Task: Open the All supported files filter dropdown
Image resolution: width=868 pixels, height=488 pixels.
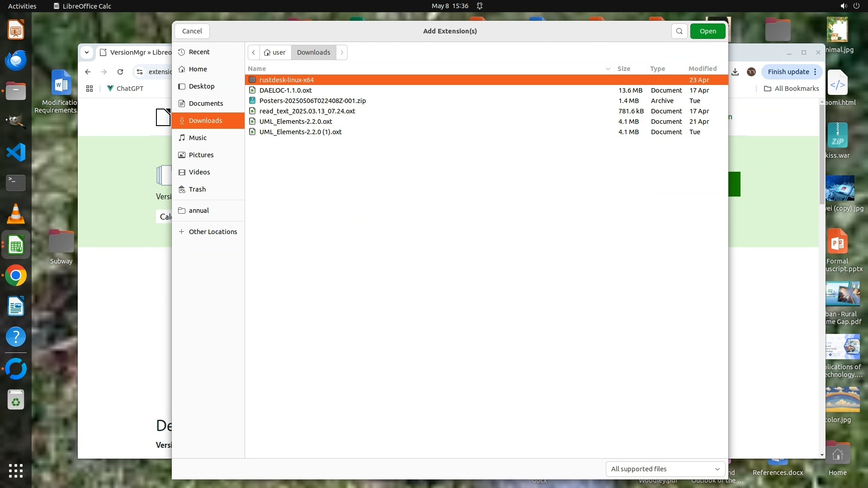Action: pos(665,469)
